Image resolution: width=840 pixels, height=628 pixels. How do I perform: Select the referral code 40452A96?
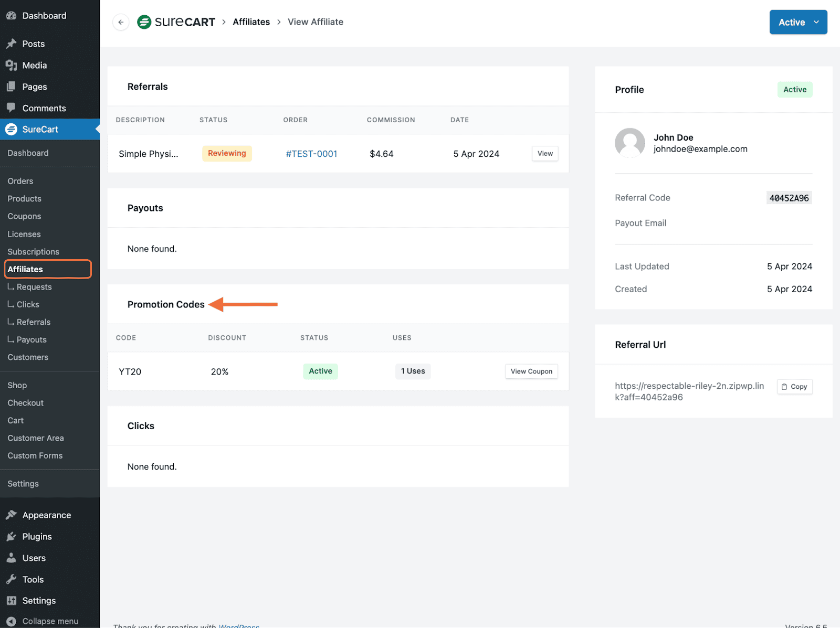(x=789, y=198)
